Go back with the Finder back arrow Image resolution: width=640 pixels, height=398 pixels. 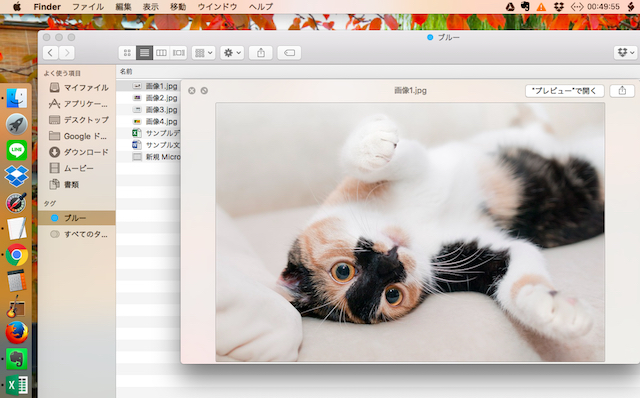pos(50,53)
